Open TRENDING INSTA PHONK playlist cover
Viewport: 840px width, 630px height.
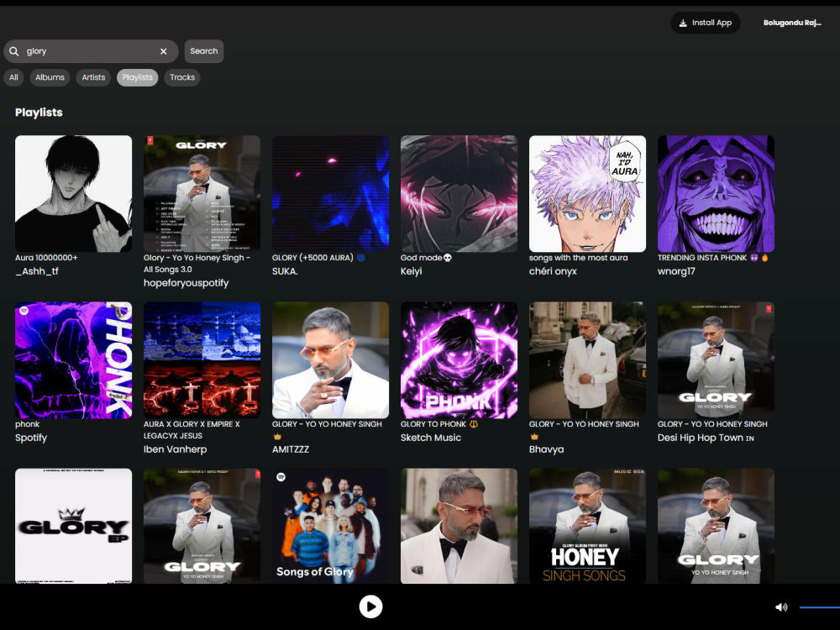(x=717, y=193)
